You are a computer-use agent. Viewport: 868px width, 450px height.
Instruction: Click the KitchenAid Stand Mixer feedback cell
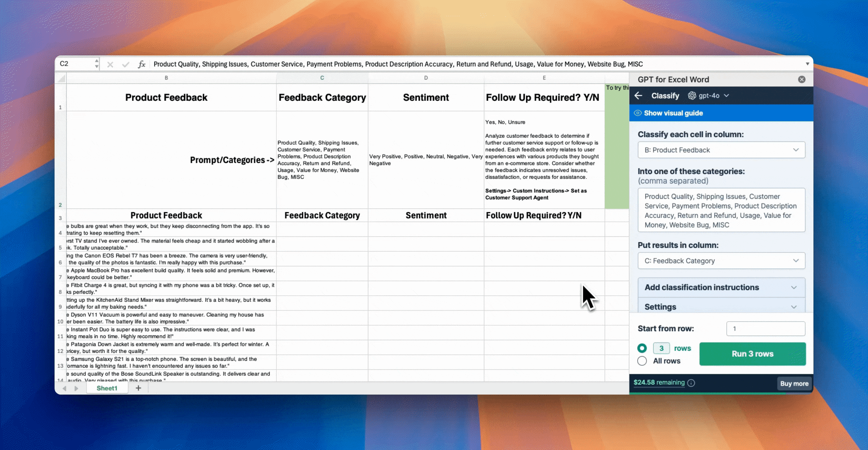(x=171, y=303)
